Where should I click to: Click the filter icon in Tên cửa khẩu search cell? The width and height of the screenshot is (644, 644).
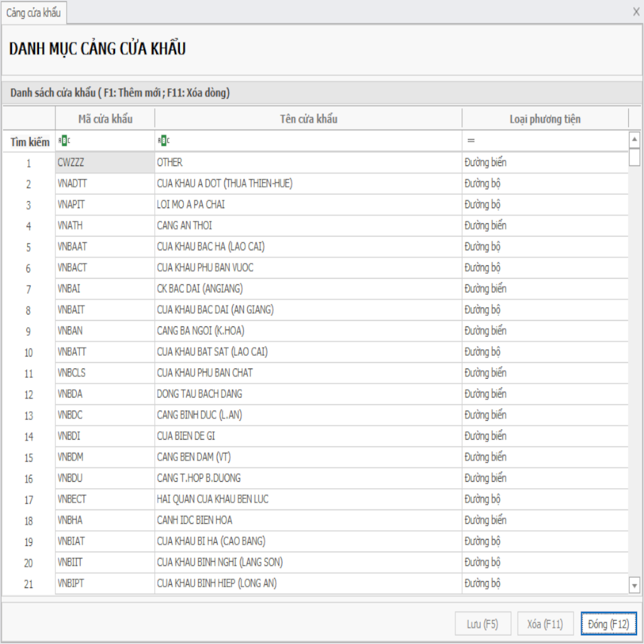(x=164, y=141)
